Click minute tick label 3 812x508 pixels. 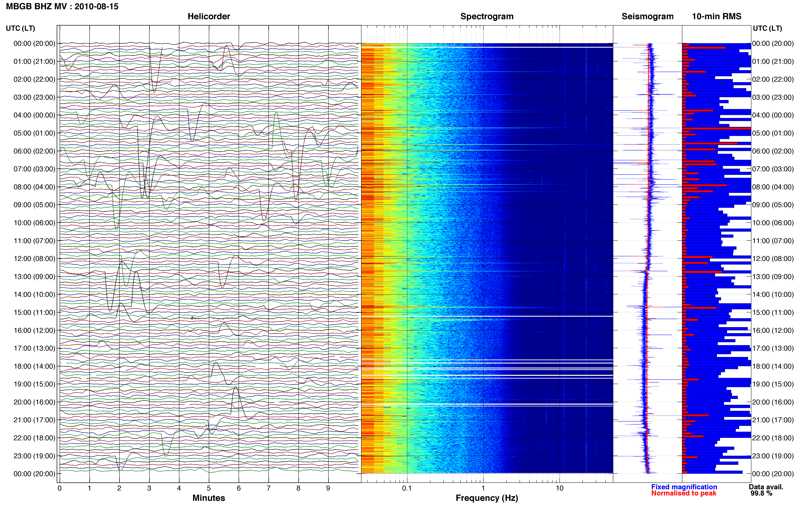(149, 488)
